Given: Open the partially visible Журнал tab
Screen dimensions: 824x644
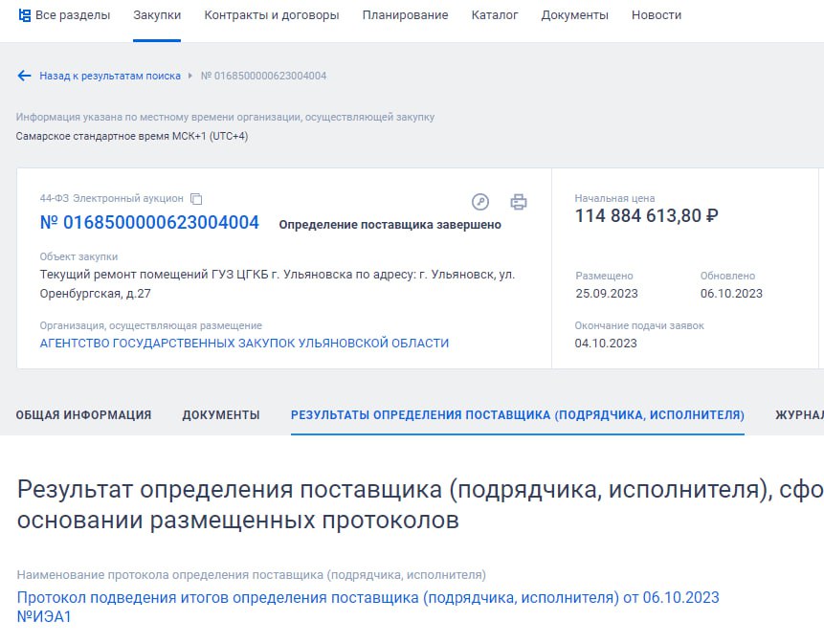Looking at the screenshot, I should click(799, 415).
